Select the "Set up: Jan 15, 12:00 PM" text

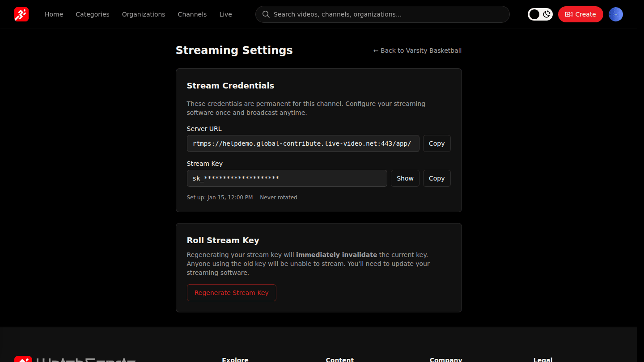click(220, 197)
